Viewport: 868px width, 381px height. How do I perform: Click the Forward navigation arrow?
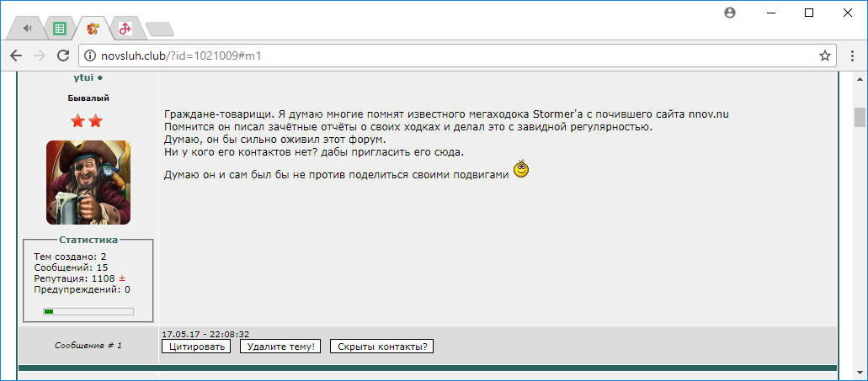(x=39, y=56)
